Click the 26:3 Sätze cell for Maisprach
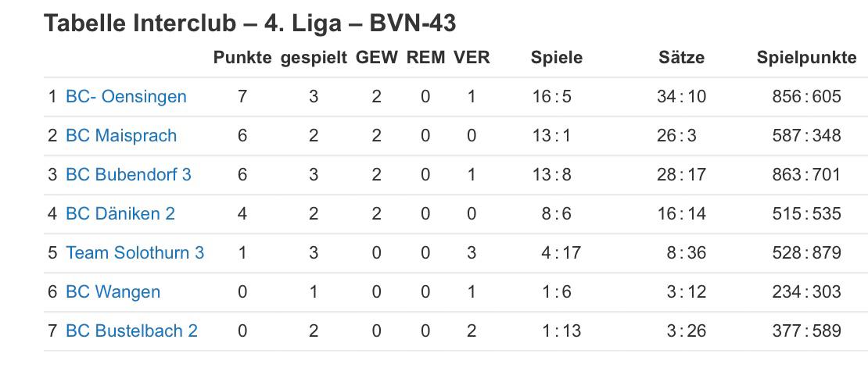The width and height of the screenshot is (868, 368). click(676, 136)
